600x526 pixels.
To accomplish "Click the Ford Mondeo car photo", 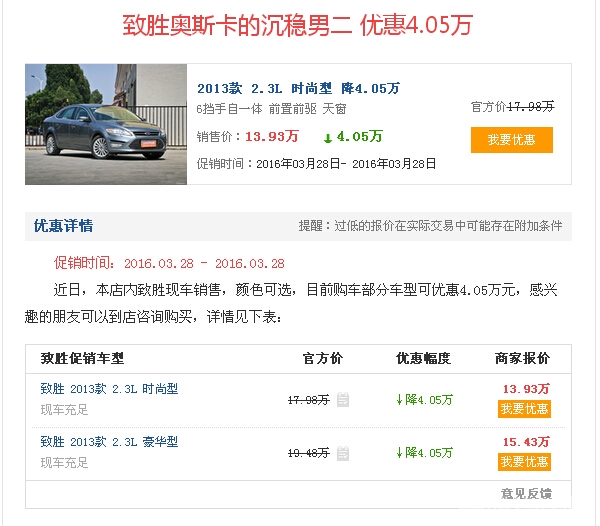I will (106, 124).
